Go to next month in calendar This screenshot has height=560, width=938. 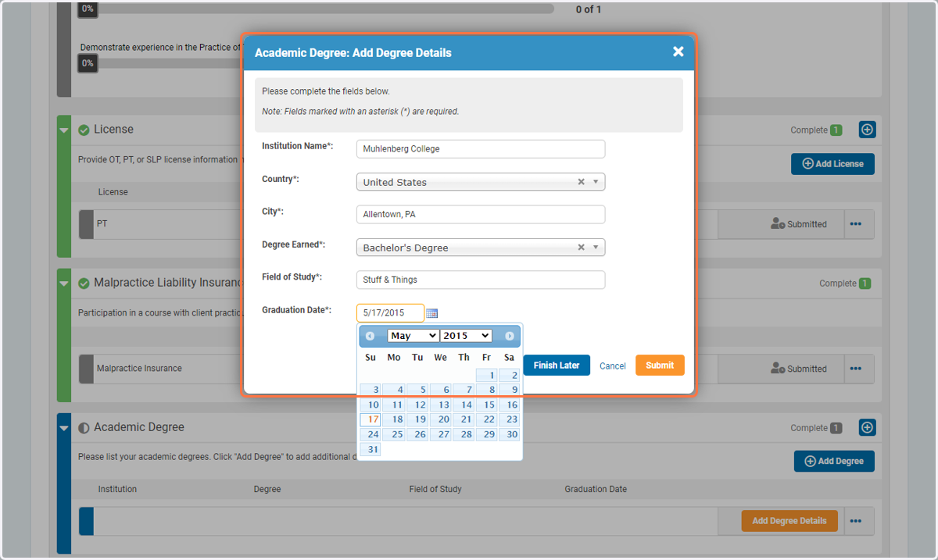click(510, 336)
